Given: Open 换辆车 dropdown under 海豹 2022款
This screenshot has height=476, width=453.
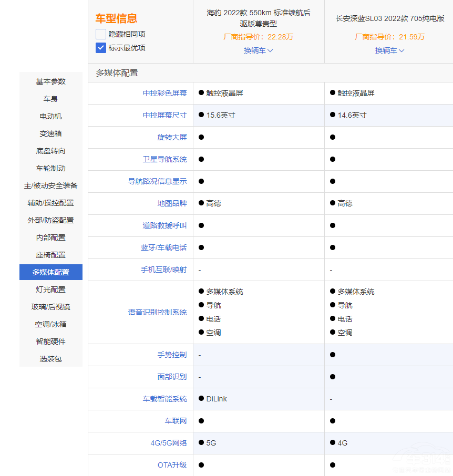Looking at the screenshot, I should pos(258,50).
